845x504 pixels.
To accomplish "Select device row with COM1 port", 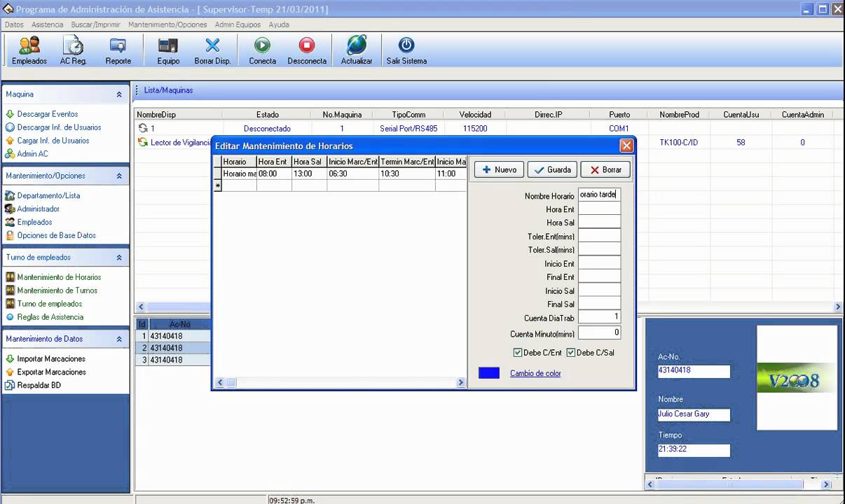I will tap(483, 129).
